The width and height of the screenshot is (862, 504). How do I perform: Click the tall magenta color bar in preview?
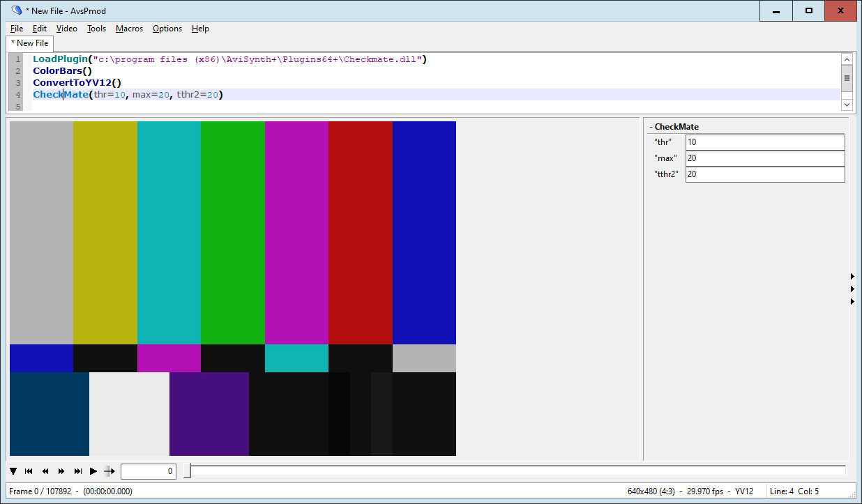click(x=296, y=233)
